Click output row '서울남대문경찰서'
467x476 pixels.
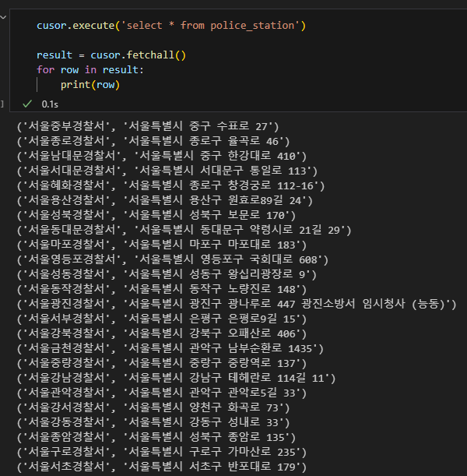point(162,156)
